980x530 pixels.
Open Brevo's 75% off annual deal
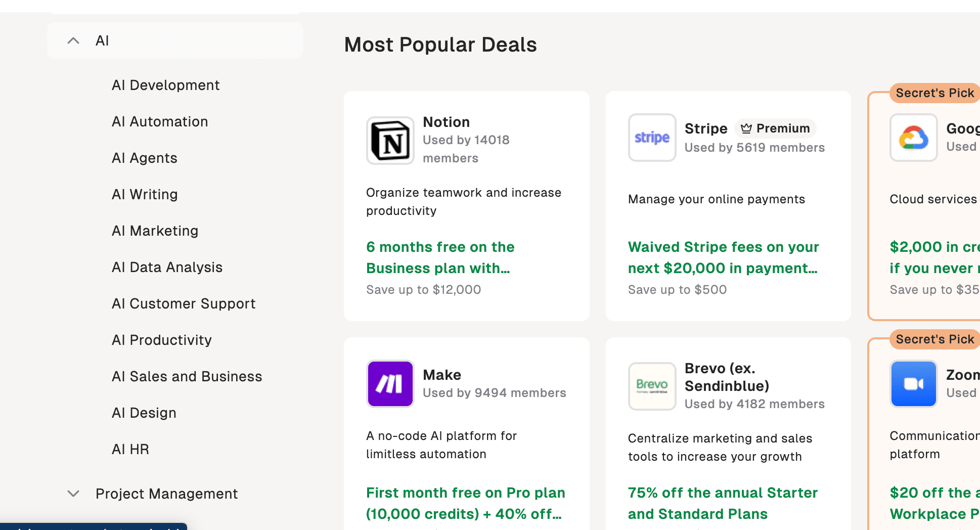point(722,503)
